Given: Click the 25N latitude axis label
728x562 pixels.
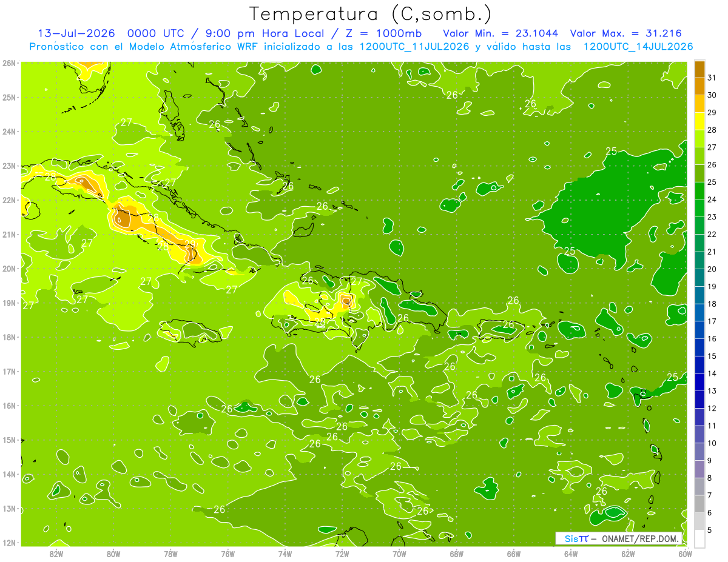Looking at the screenshot, I should (9, 97).
